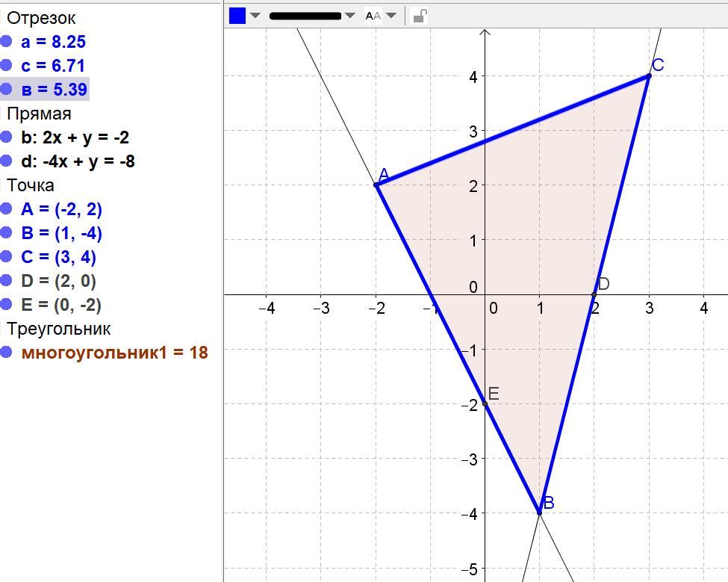Viewport: 728px width, 582px height.
Task: Toggle visibility of многоугольник1
Action: click(x=6, y=352)
